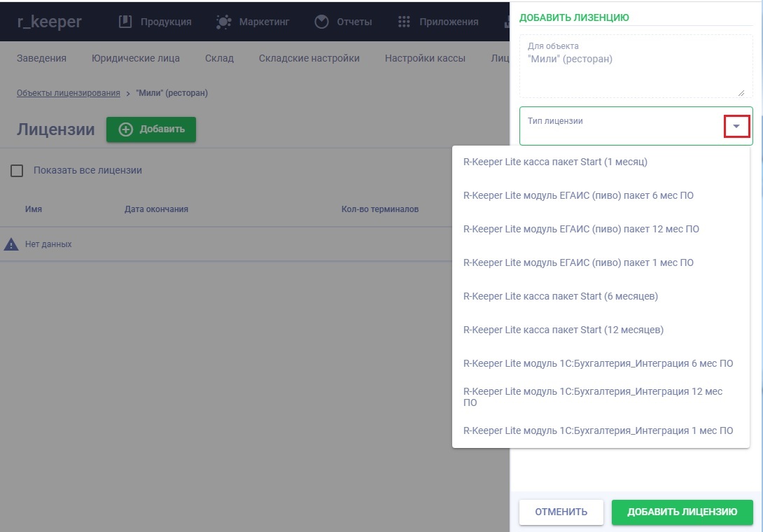The height and width of the screenshot is (532, 763).
Task: Pick 1С:Бухгалтерия_Интеграция 6 мес ПО option
Action: click(x=601, y=363)
